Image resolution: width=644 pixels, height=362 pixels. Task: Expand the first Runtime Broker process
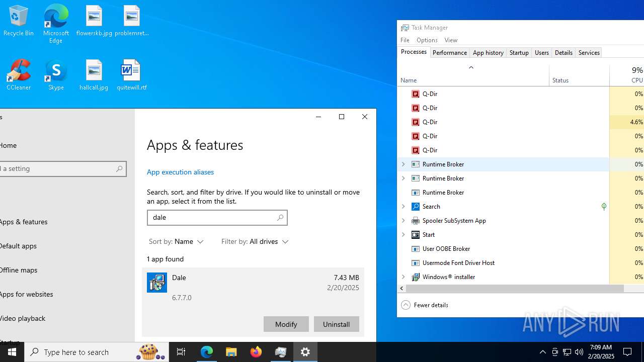(403, 164)
